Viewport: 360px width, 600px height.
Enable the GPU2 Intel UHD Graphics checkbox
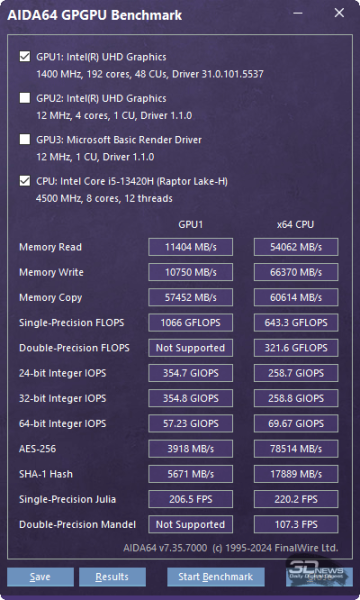25,98
